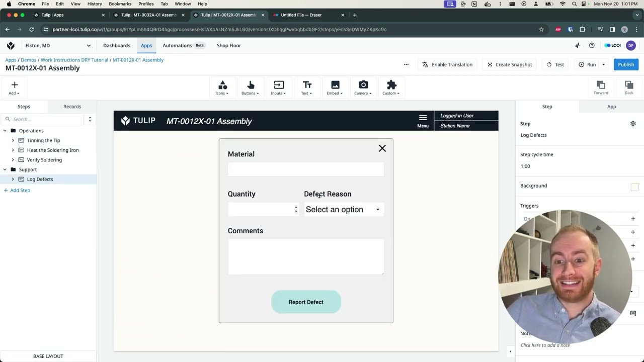Open a new browser tab
This screenshot has height=362, width=644.
coord(355,15)
